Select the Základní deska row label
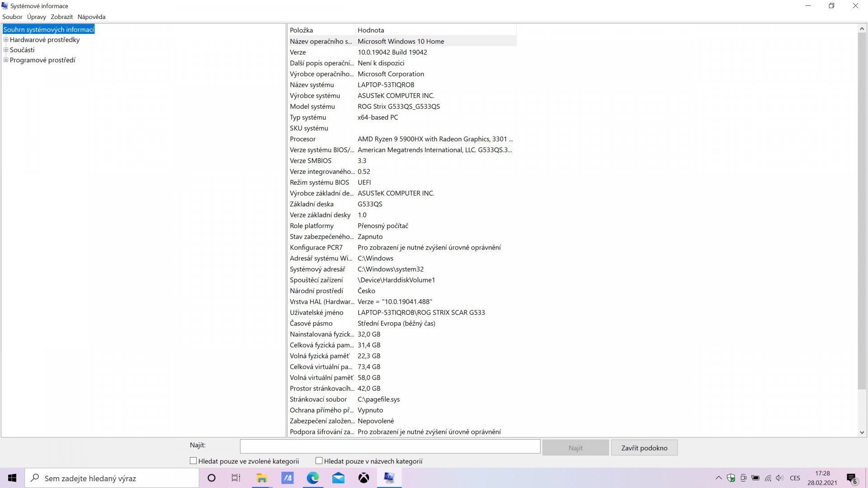Image resolution: width=868 pixels, height=488 pixels. 311,204
